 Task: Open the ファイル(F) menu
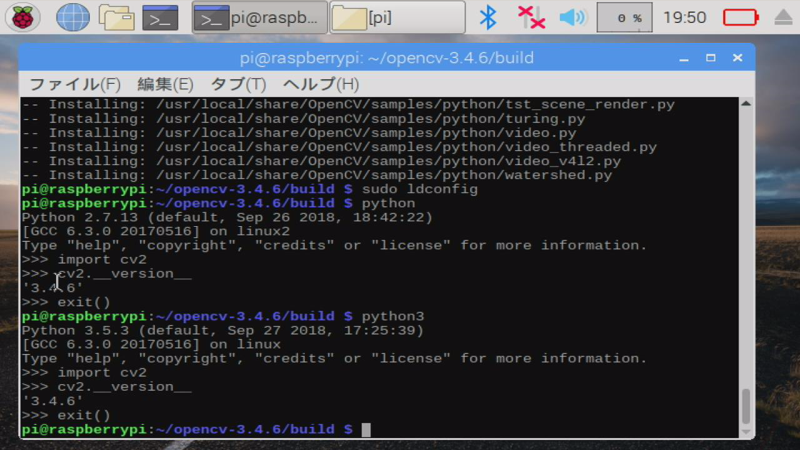tap(74, 84)
